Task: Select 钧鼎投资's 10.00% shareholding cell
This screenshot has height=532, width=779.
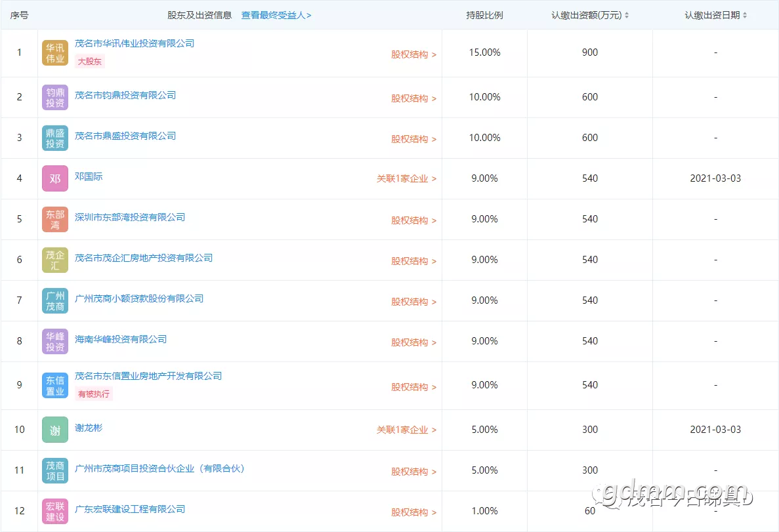Action: click(484, 97)
